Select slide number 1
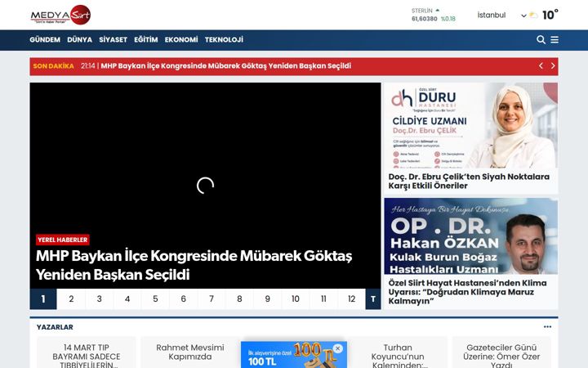Screen dimensions: 588x368 [x=43, y=299]
